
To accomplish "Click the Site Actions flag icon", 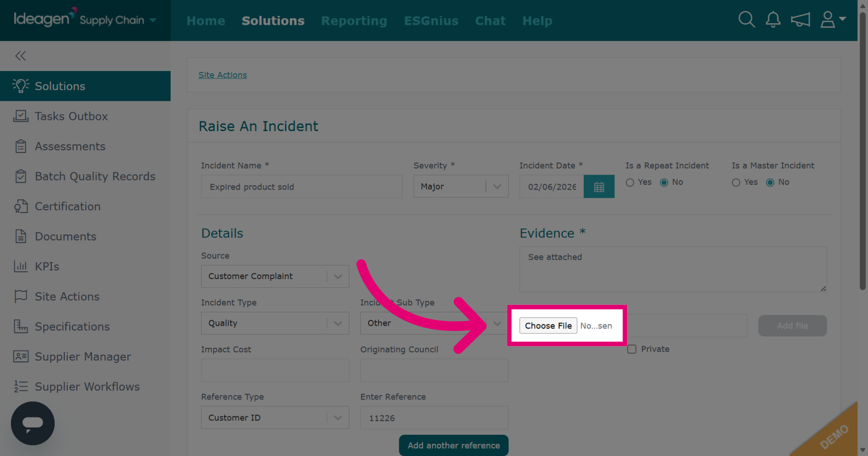I will coord(21,296).
